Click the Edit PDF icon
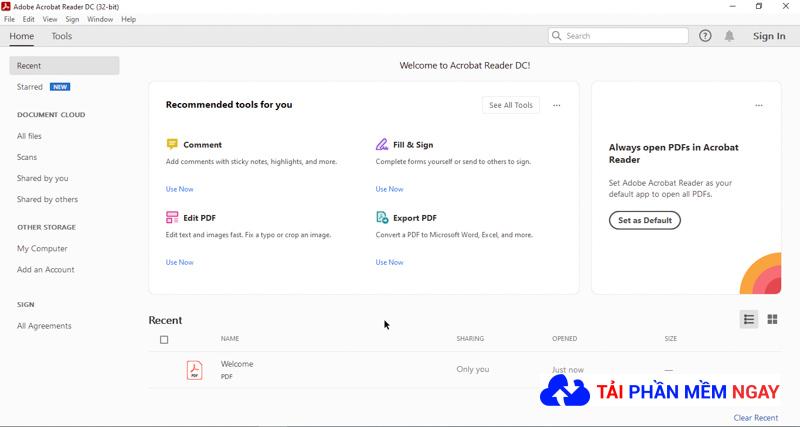Screen dimensions: 800x427 coord(172,218)
